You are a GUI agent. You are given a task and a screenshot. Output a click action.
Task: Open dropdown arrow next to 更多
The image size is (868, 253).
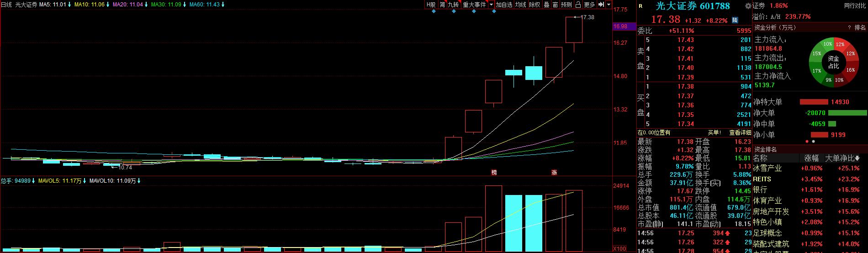click(609, 5)
